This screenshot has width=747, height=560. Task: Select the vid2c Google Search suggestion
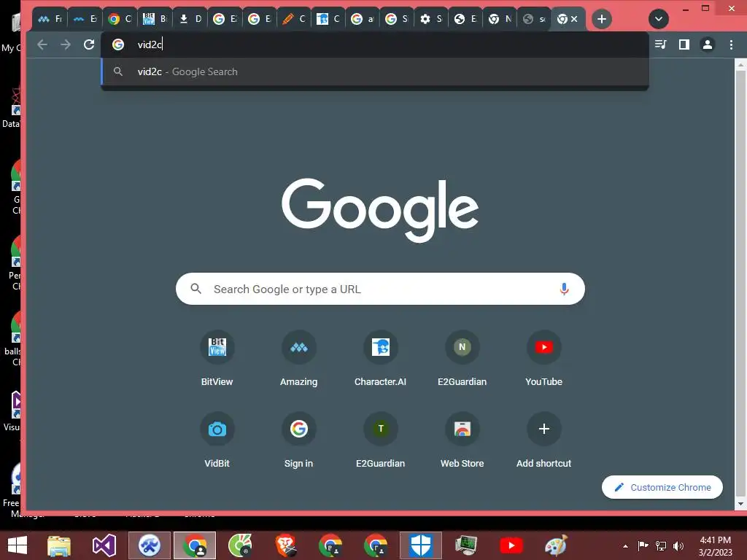(376, 72)
